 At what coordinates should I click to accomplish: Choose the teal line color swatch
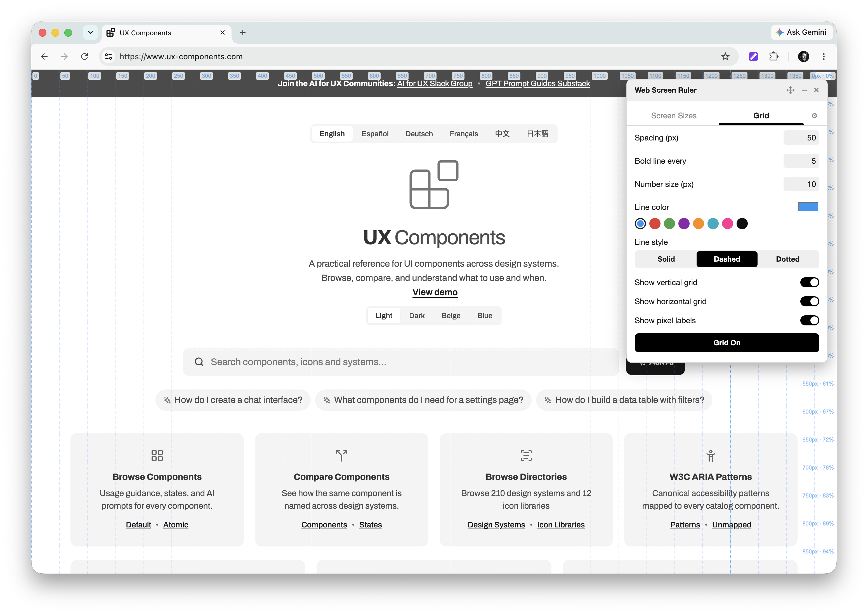713,224
